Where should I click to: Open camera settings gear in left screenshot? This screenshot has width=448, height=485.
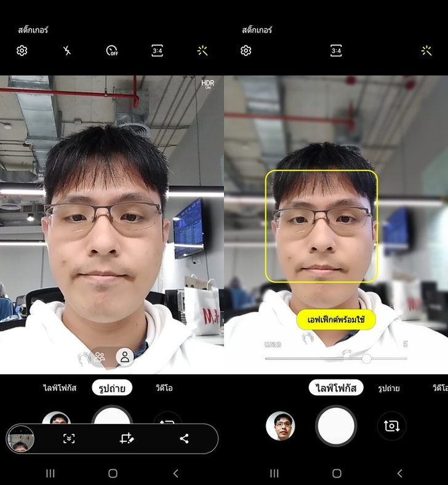[x=22, y=50]
